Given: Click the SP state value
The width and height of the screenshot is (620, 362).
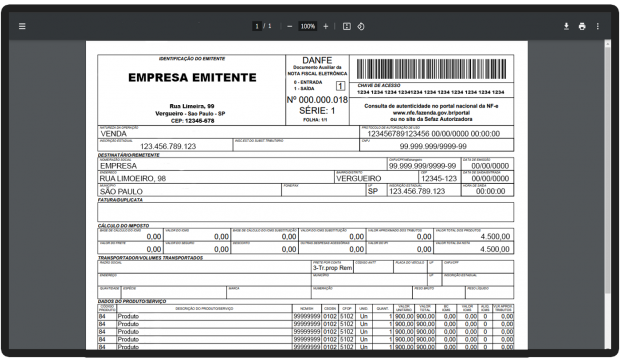Looking at the screenshot, I should click(x=373, y=191).
